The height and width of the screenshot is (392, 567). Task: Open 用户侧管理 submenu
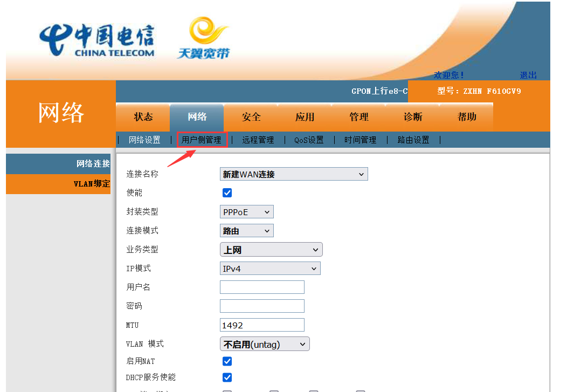tap(202, 140)
